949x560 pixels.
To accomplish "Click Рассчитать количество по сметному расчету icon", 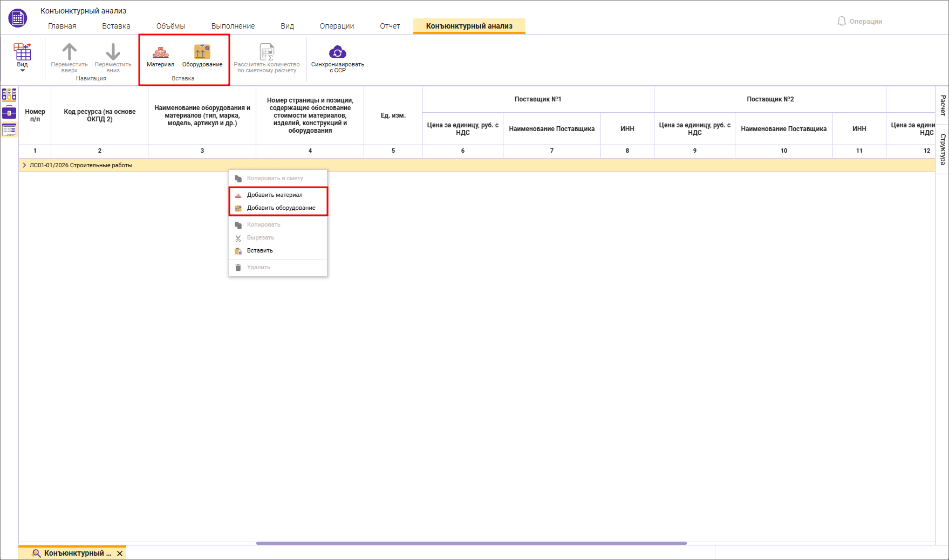I will pyautogui.click(x=267, y=52).
